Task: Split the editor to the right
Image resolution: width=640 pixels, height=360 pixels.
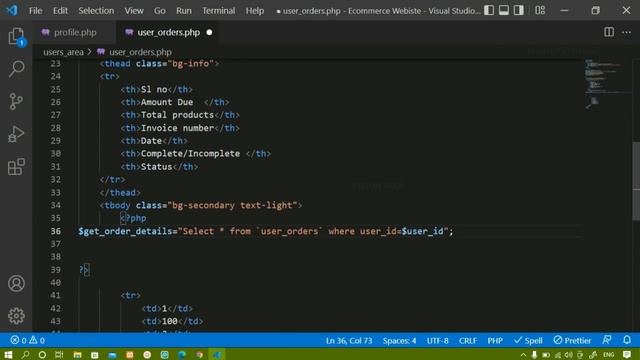Action: [609, 32]
